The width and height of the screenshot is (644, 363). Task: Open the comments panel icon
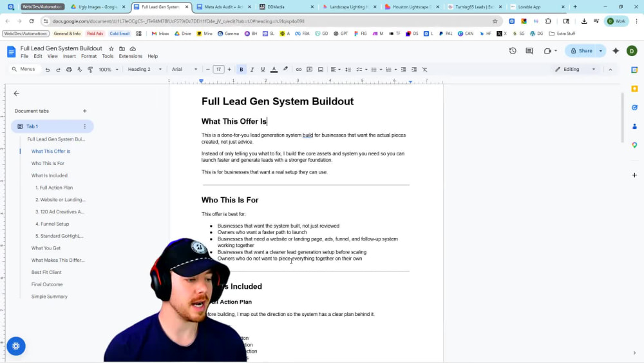click(529, 51)
